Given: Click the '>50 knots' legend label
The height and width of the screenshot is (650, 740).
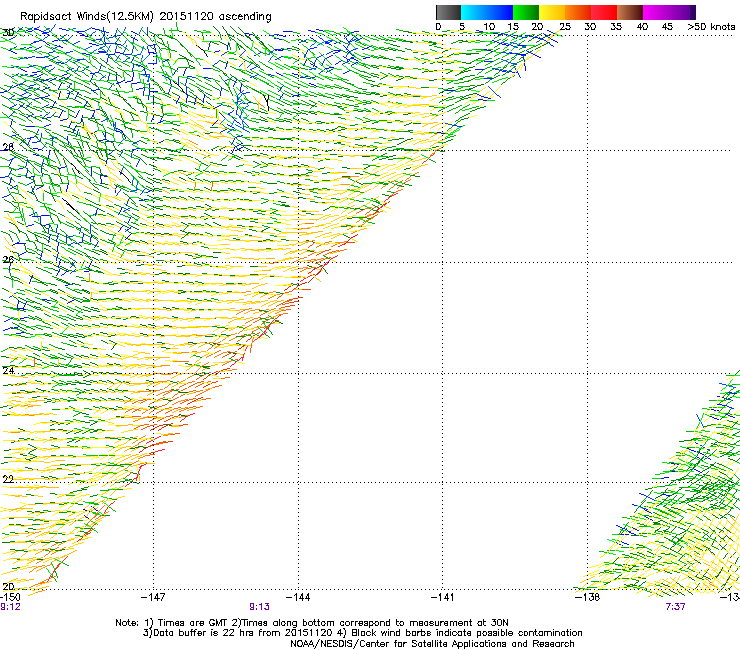Looking at the screenshot, I should pos(711,27).
